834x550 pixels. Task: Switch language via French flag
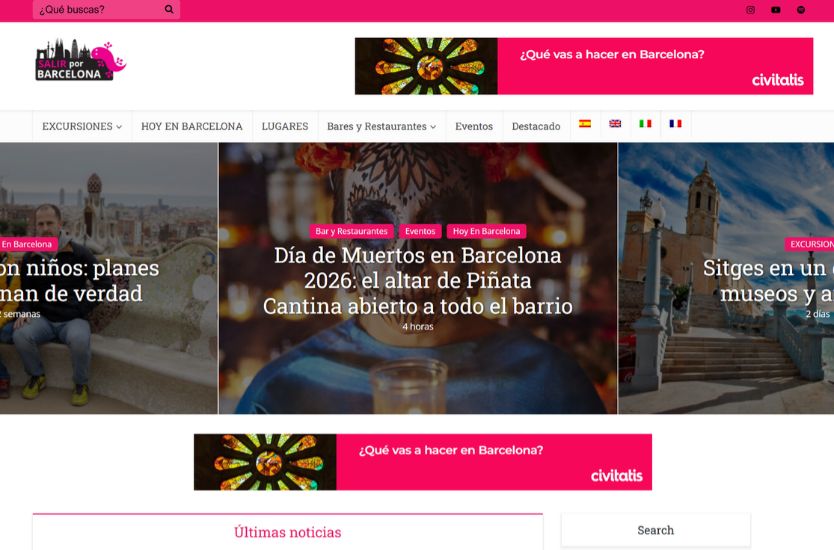[675, 123]
